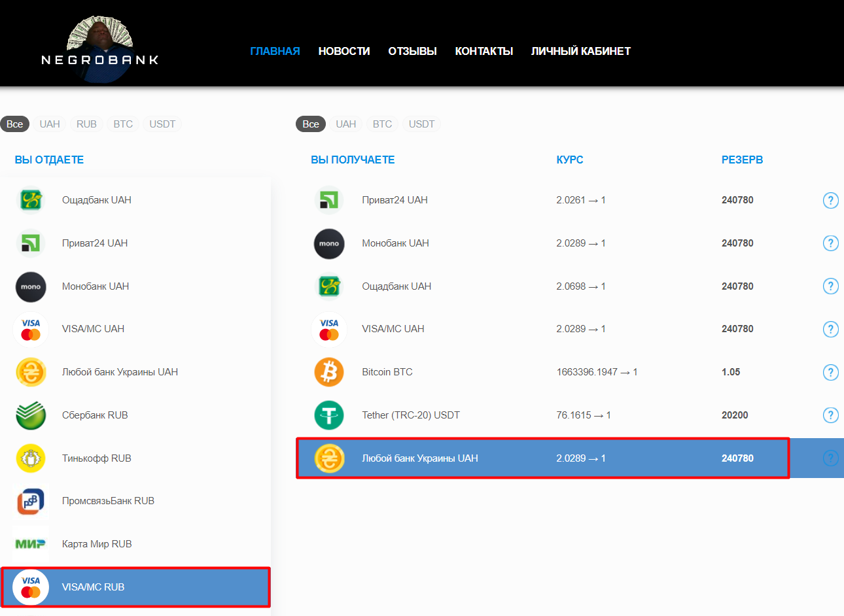Click the green Tether icon
This screenshot has height=616, width=844.
pos(329,415)
